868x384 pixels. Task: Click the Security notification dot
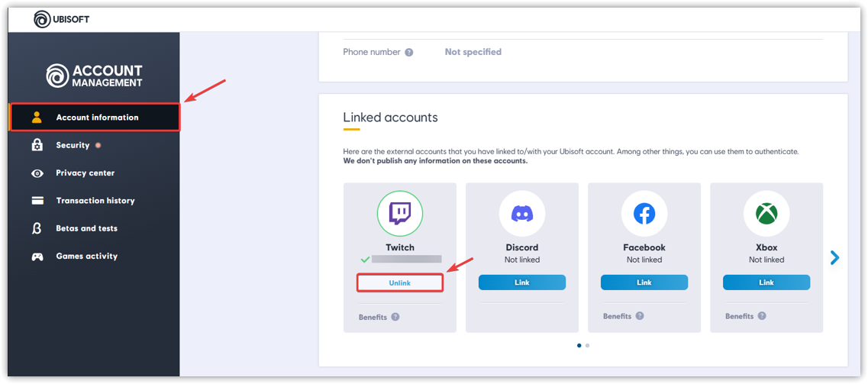[x=98, y=145]
